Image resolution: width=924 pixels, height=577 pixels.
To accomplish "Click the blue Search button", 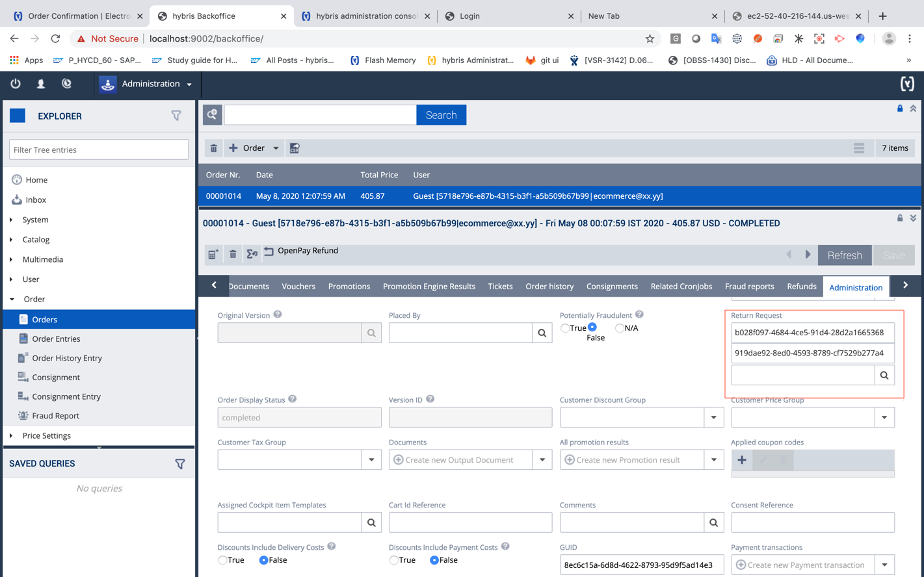I will [441, 115].
